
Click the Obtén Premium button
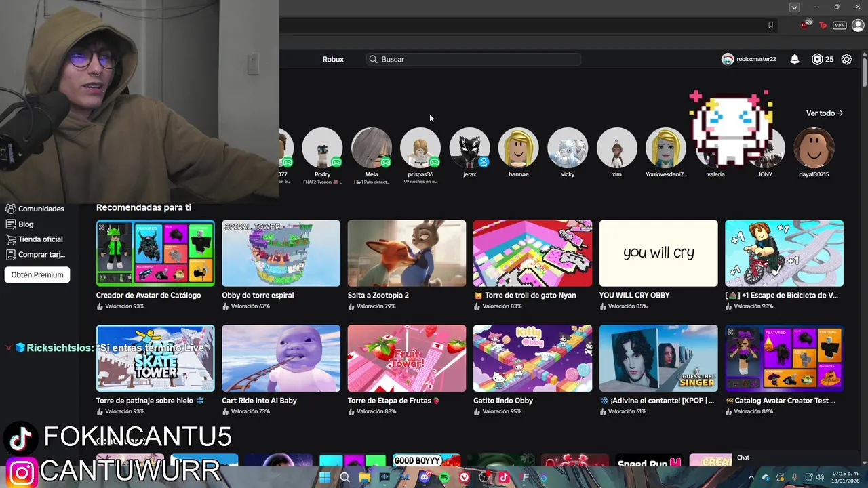(x=37, y=274)
